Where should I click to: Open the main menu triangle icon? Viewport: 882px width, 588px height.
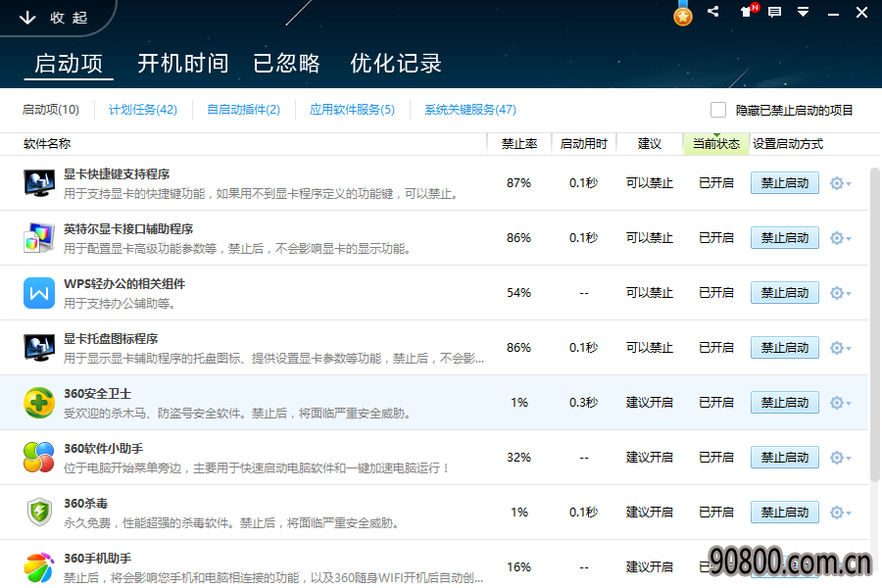pos(804,12)
